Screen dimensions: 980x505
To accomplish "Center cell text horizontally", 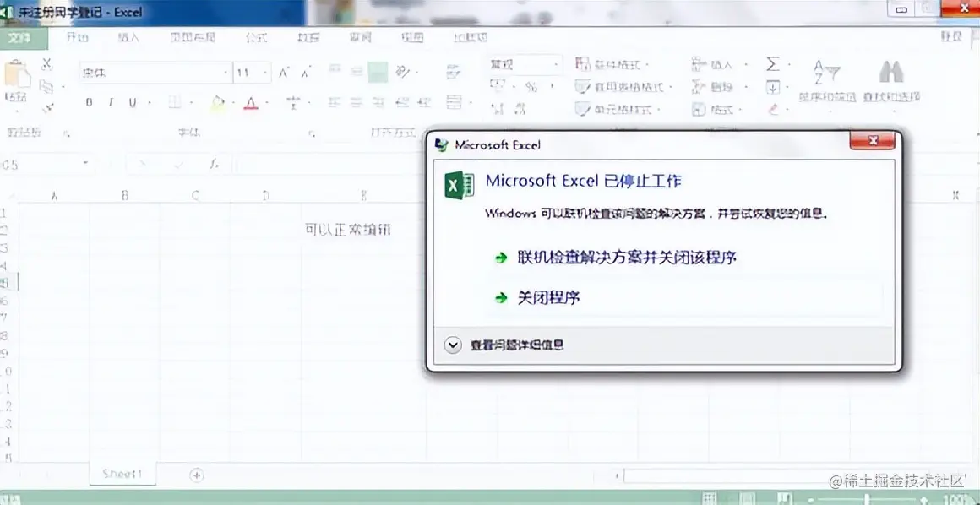I will pos(357,102).
